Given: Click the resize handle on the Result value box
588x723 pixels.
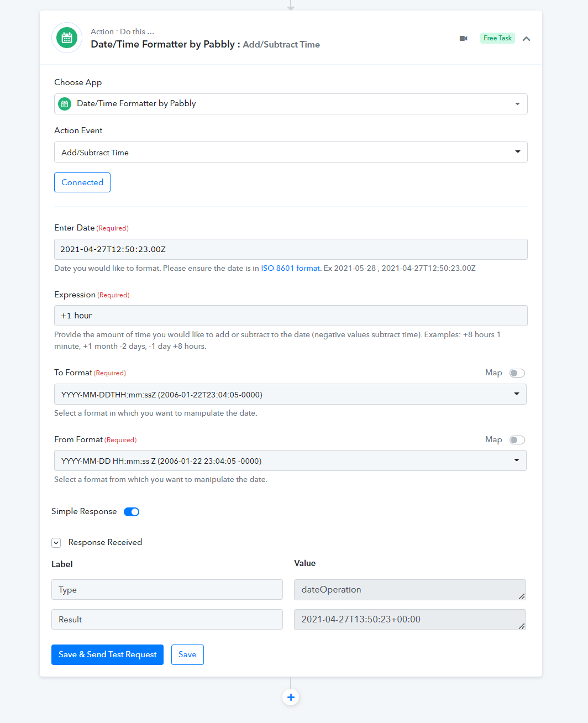Looking at the screenshot, I should click(521, 626).
